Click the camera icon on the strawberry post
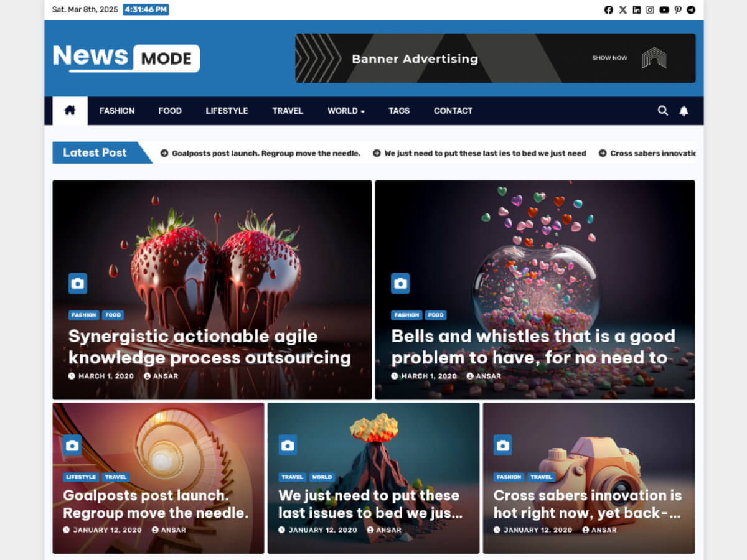The height and width of the screenshot is (560, 747). tap(77, 282)
